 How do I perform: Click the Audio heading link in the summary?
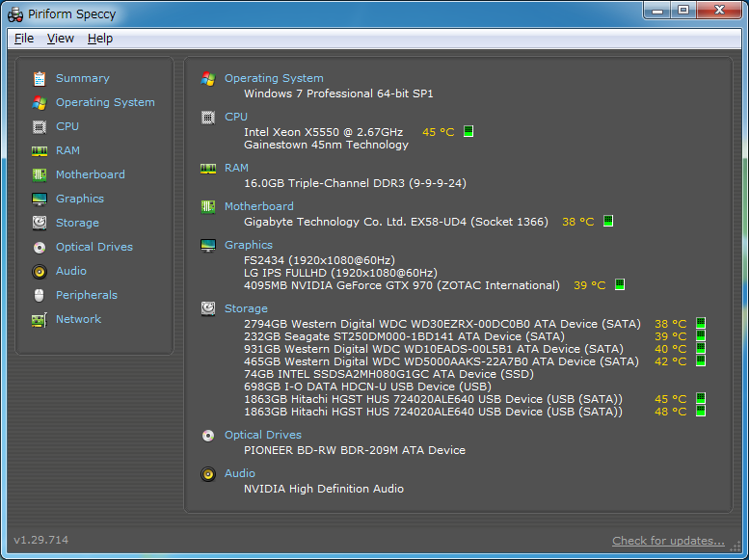click(240, 473)
